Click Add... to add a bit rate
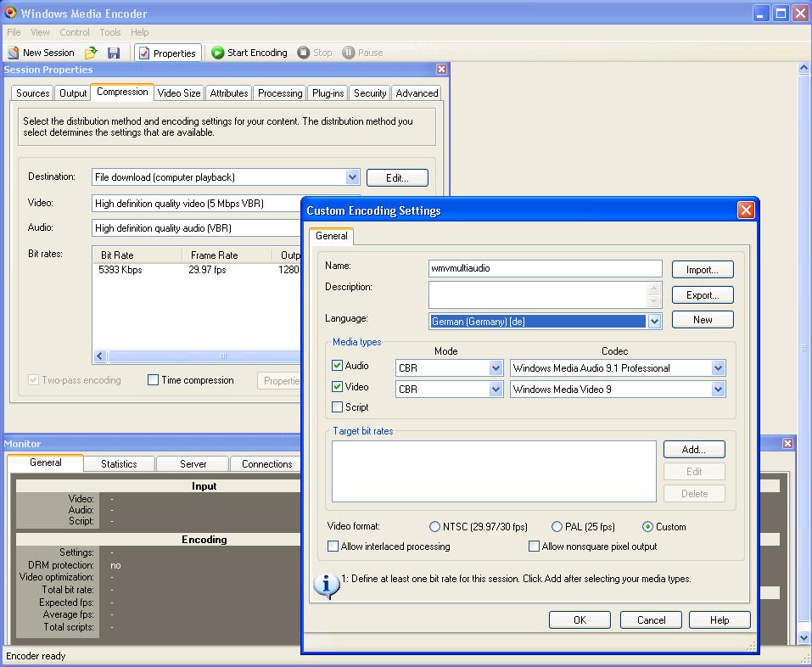 click(x=694, y=450)
